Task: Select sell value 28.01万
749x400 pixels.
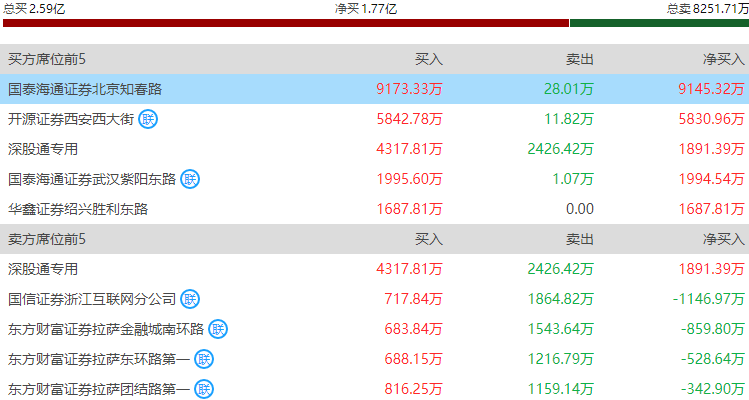Action: pos(568,89)
